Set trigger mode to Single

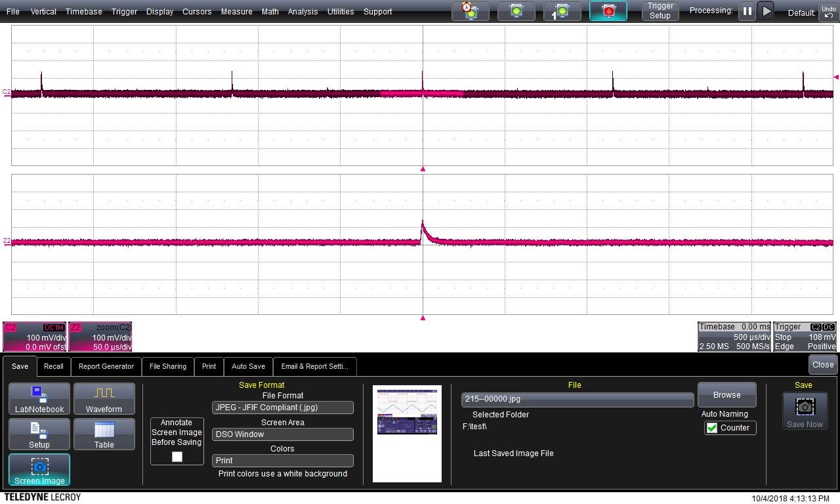(x=562, y=11)
